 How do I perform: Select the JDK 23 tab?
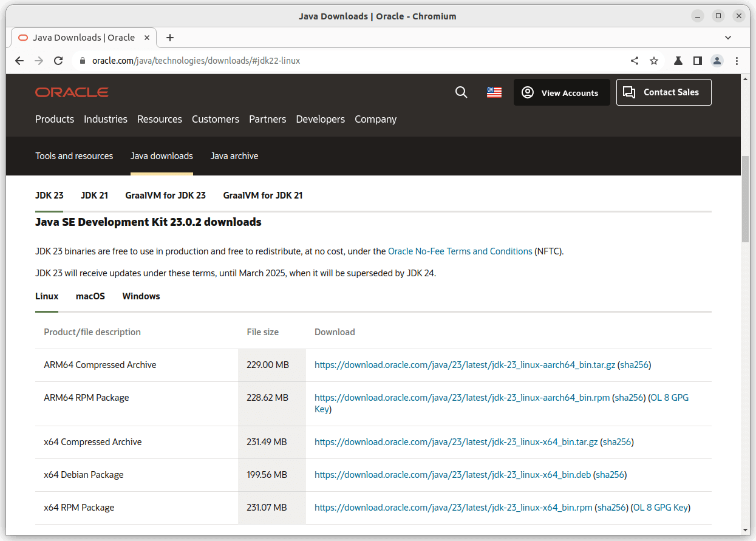(x=49, y=196)
